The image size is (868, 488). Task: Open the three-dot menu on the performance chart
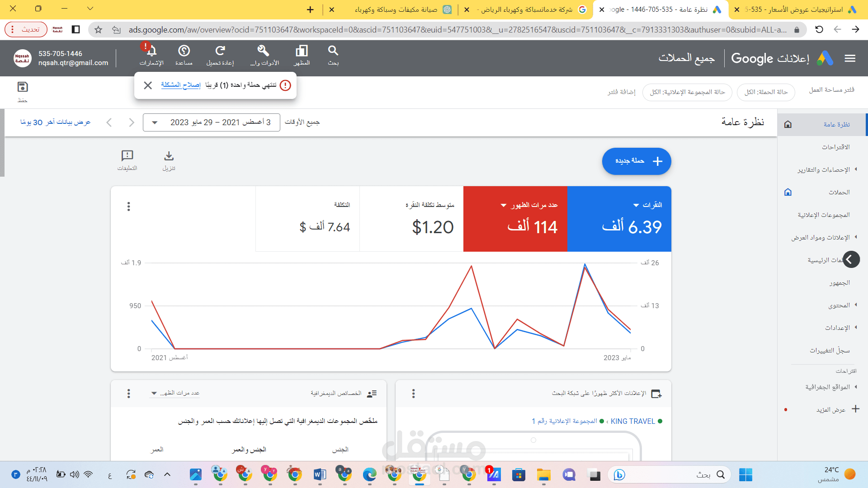[x=129, y=206]
